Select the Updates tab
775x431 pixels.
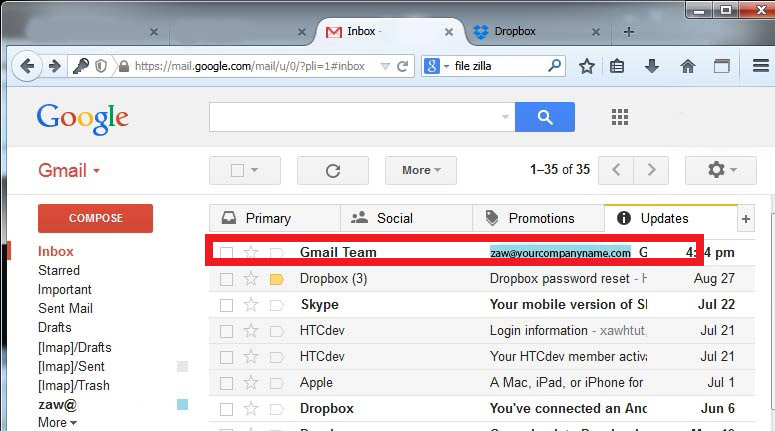[671, 218]
